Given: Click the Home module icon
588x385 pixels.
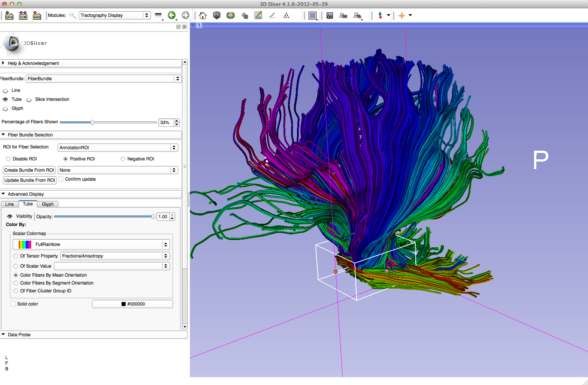Looking at the screenshot, I should point(203,15).
